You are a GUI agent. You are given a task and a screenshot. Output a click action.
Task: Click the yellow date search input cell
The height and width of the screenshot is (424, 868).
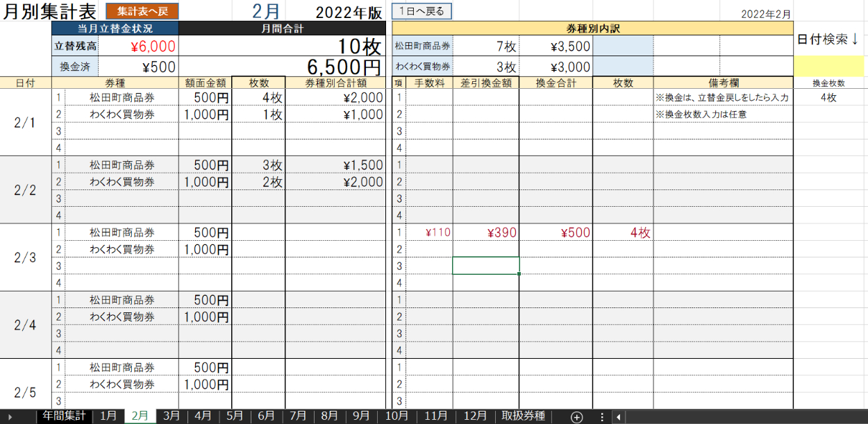click(828, 67)
